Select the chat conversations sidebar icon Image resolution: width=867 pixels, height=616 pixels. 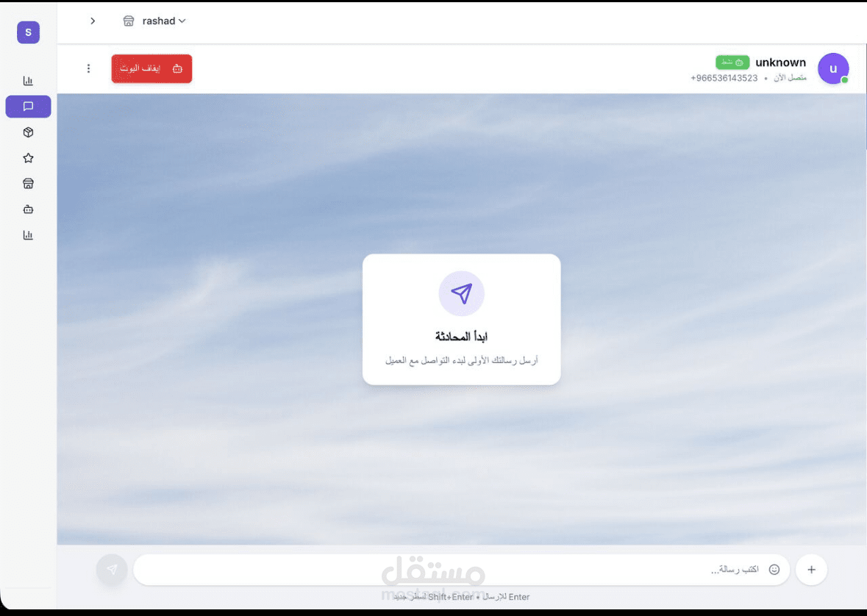point(28,106)
